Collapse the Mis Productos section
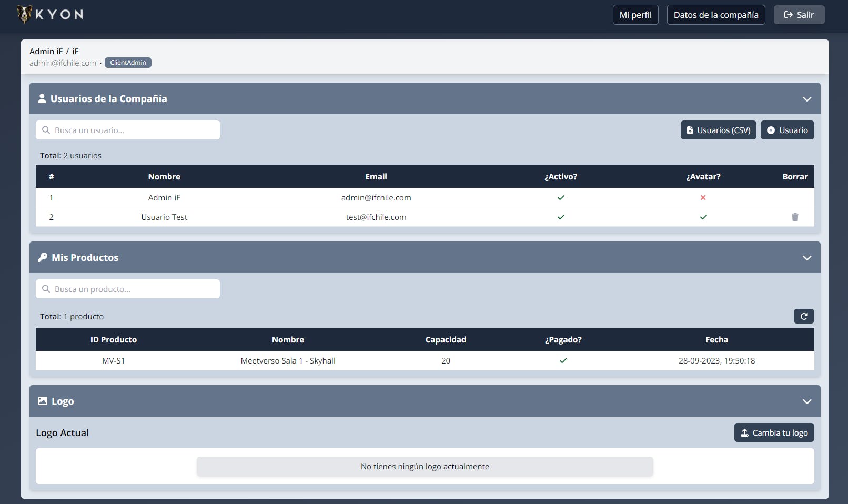Screen dimensions: 848x504 [x=807, y=258]
